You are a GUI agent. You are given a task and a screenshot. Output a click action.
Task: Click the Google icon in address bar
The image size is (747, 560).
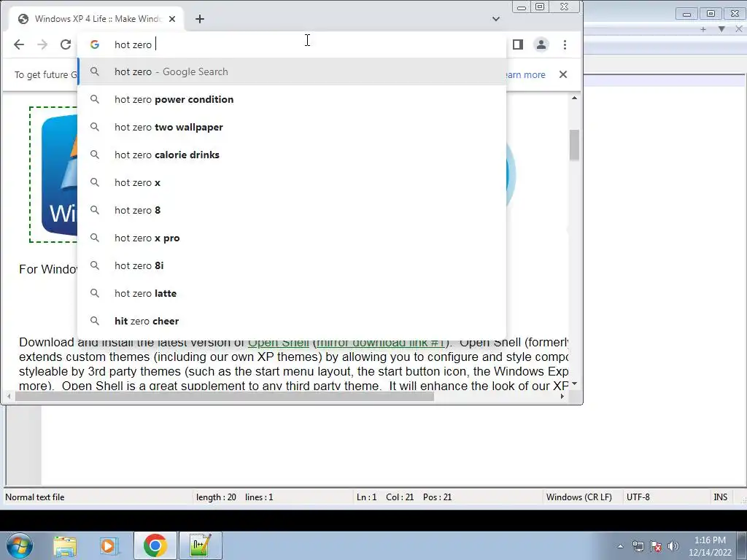(x=95, y=44)
